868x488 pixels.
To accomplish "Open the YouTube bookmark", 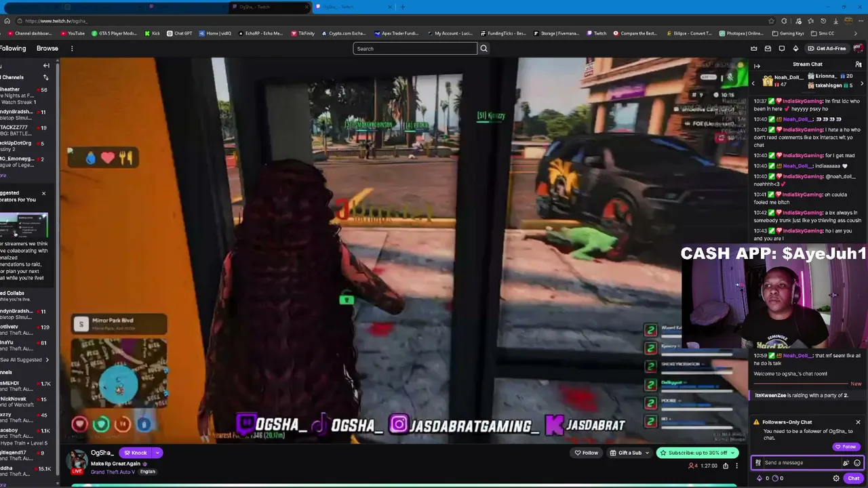I will 73,33.
